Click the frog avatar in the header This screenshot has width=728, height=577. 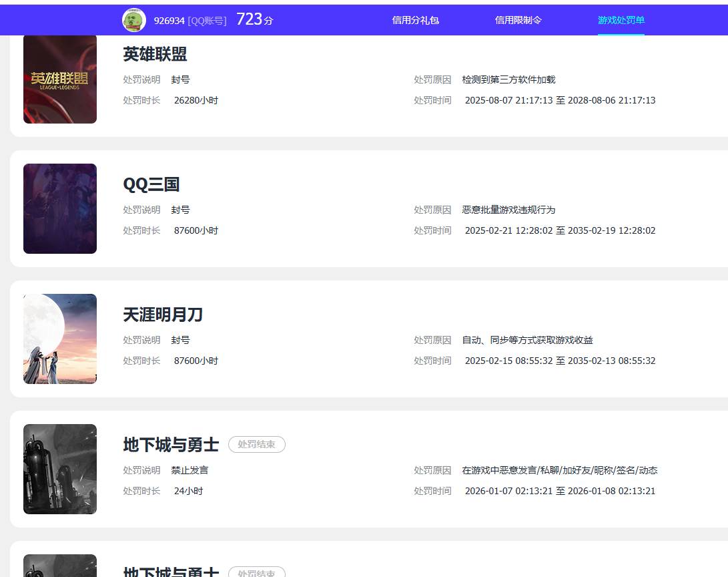tap(133, 20)
